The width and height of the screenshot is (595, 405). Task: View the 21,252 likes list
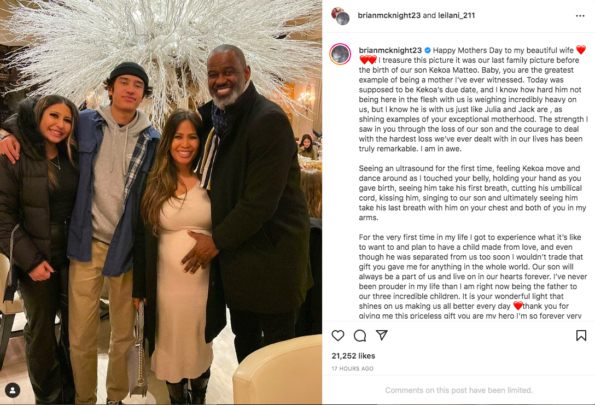coord(353,356)
